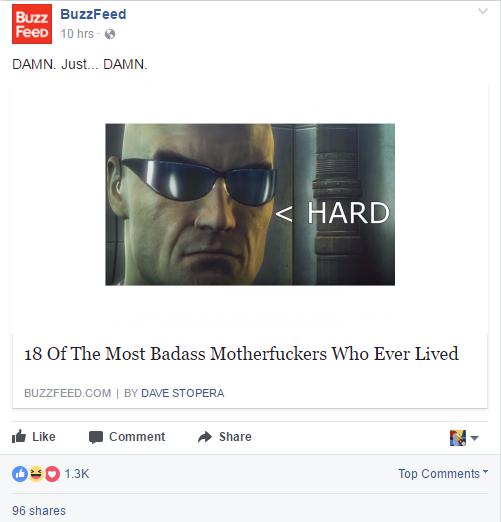
Task: Click the comment speech bubble icon
Action: (96, 437)
